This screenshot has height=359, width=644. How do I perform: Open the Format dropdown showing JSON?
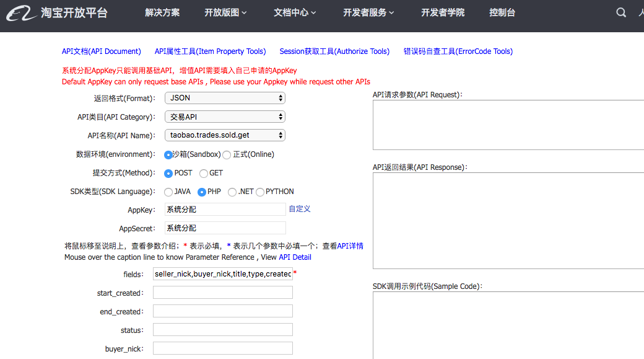pos(225,98)
